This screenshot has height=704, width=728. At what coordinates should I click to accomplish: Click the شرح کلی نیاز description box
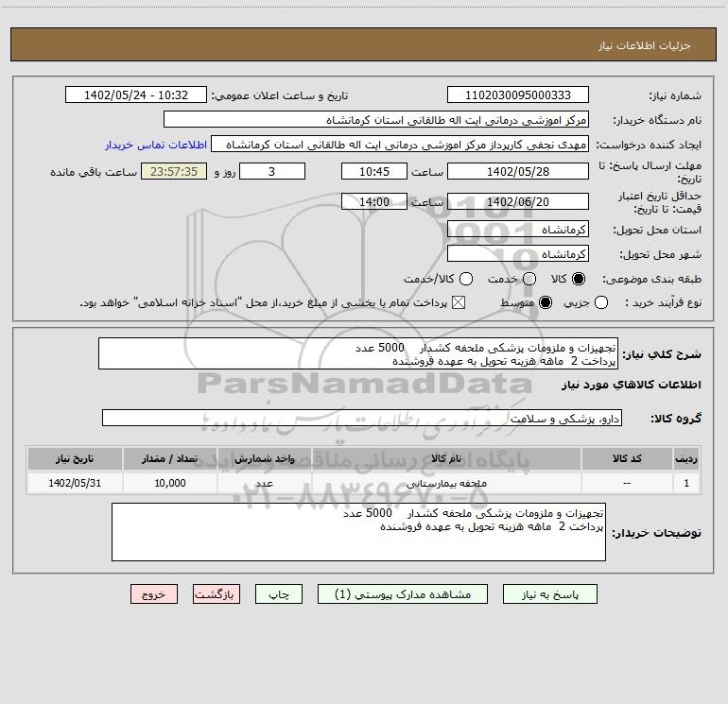click(x=358, y=354)
